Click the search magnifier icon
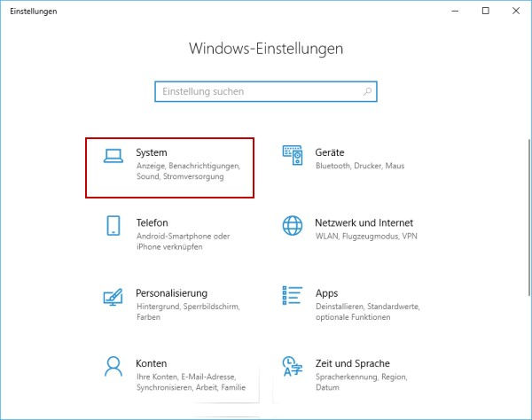The image size is (532, 420). coord(367,91)
